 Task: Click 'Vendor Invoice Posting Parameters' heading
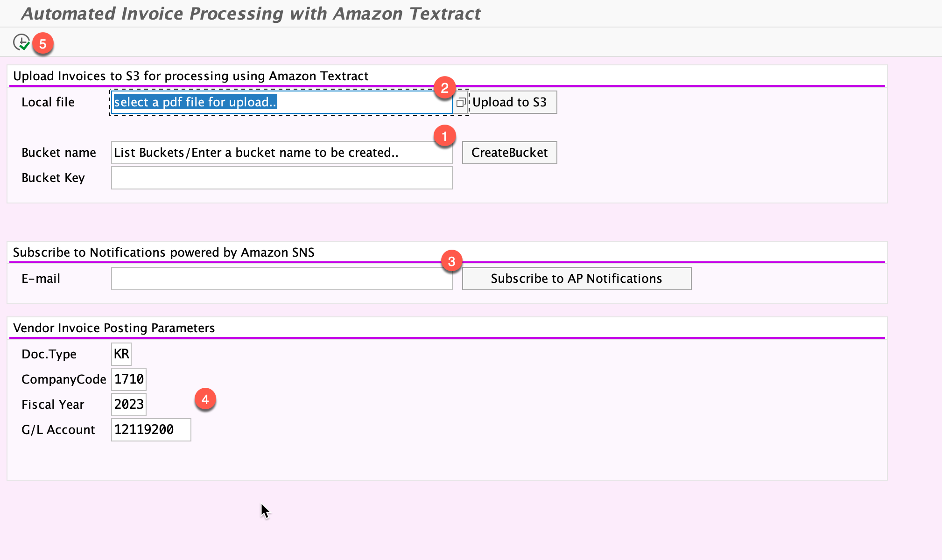coord(114,328)
